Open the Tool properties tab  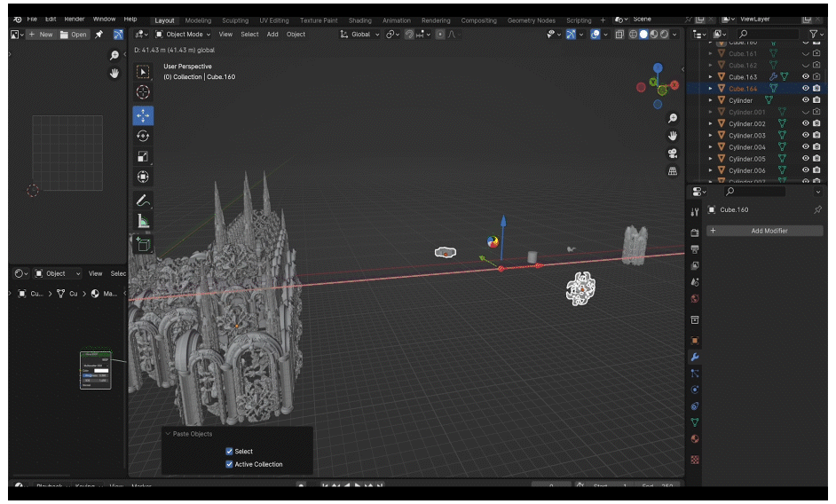[x=695, y=212]
